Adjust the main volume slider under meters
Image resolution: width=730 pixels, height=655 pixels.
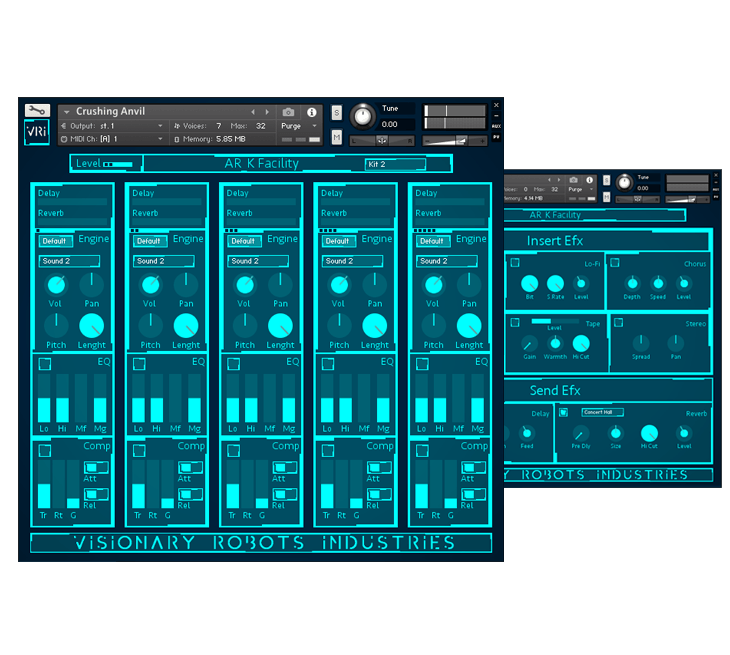pos(454,141)
